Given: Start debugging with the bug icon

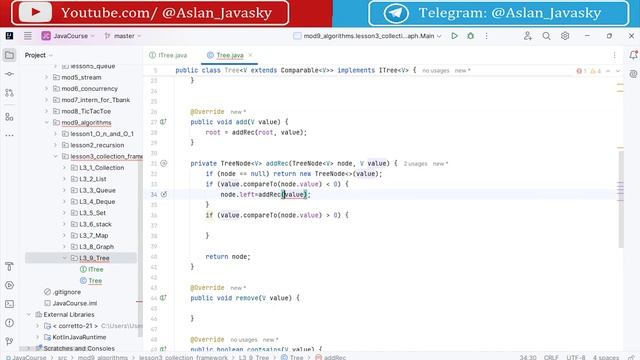Looking at the screenshot, I should point(471,36).
